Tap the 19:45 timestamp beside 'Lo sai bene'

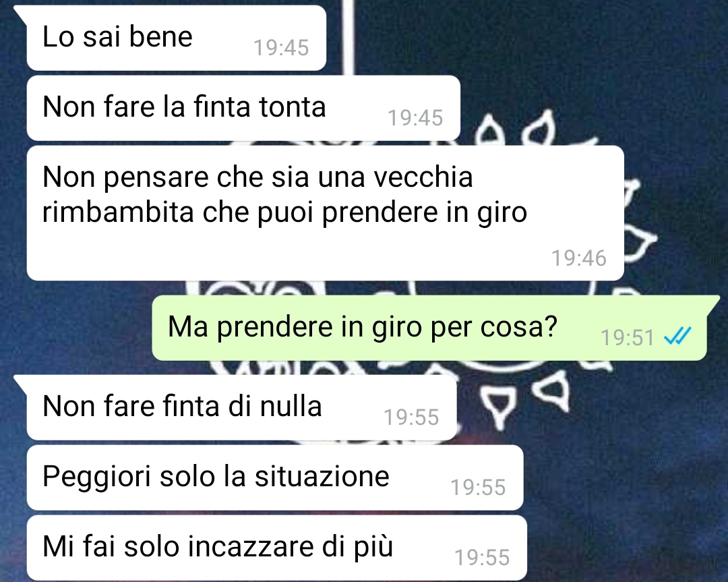[281, 48]
